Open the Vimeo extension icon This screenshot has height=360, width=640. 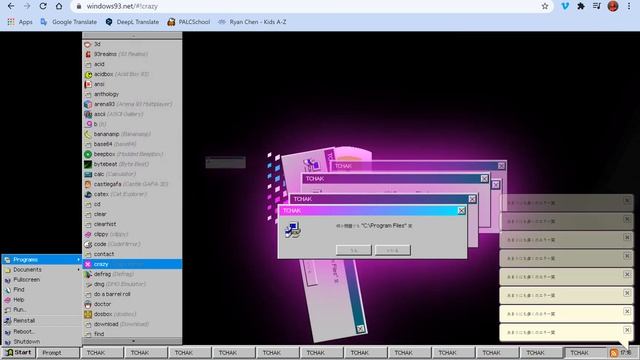(565, 6)
